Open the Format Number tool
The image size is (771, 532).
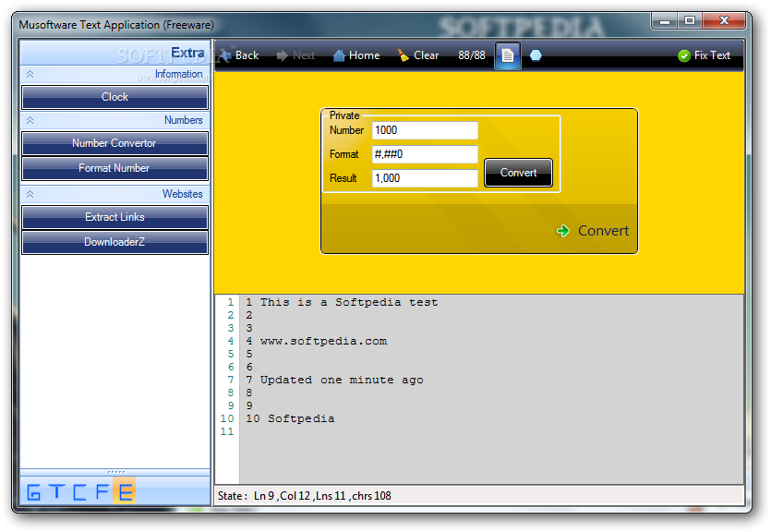coord(114,169)
